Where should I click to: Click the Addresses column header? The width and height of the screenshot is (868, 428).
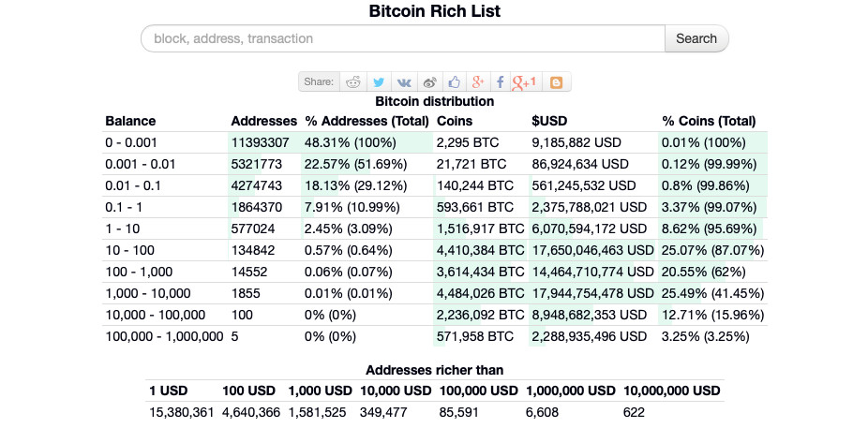[x=264, y=121]
